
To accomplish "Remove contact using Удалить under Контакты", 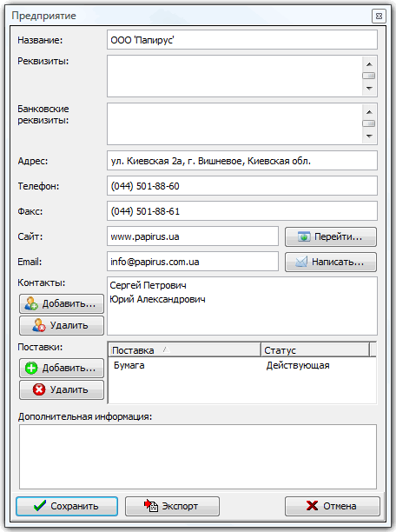I will coord(62,325).
